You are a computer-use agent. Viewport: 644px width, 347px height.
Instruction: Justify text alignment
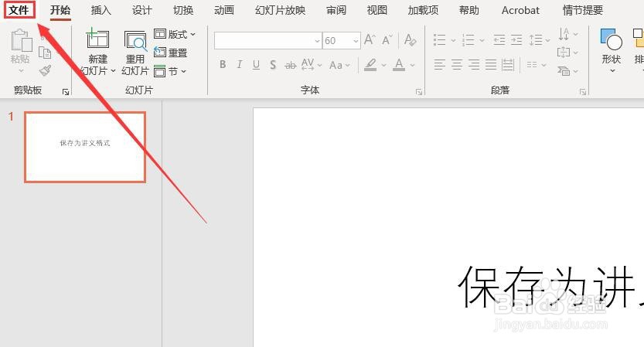tap(491, 64)
